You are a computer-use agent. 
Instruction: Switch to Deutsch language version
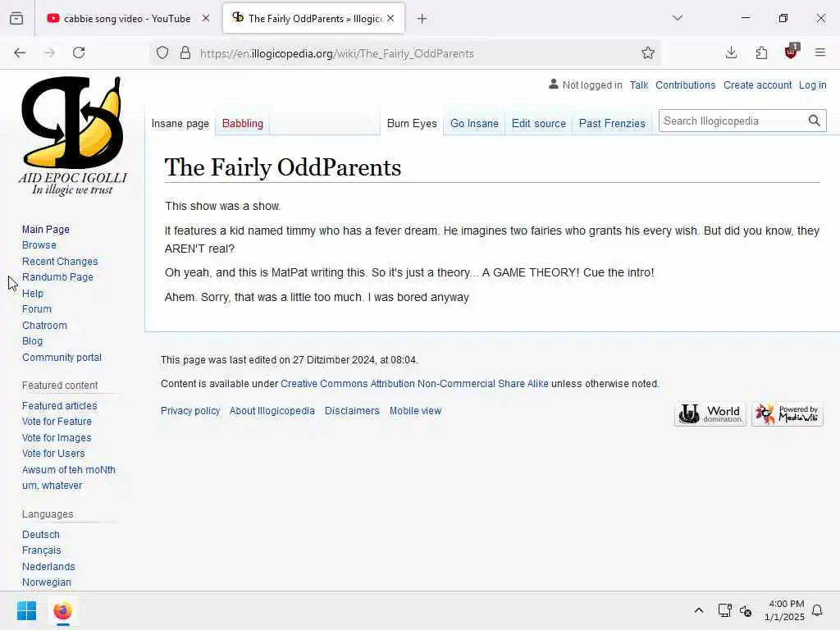(x=41, y=535)
